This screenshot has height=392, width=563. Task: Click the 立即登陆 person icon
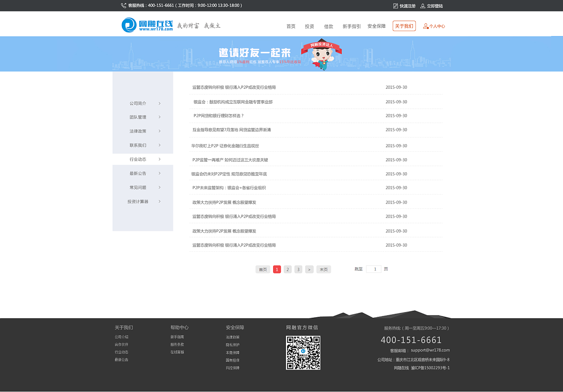[423, 6]
